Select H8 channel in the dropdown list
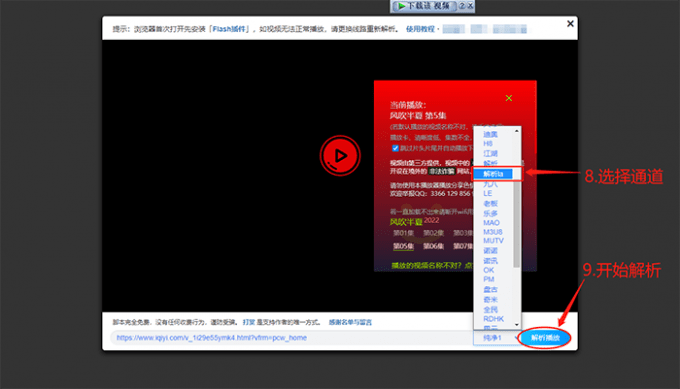Image resolution: width=680 pixels, height=389 pixels. (x=488, y=144)
